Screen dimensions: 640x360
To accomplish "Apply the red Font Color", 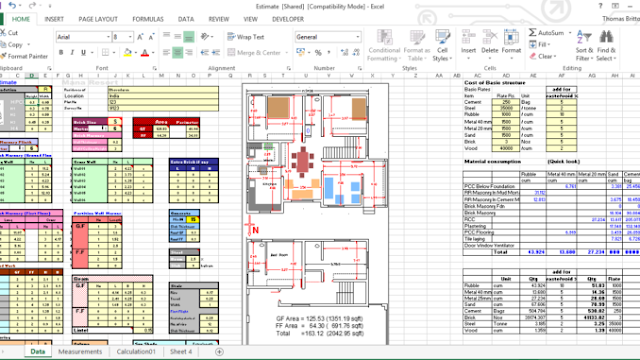I will (145, 53).
